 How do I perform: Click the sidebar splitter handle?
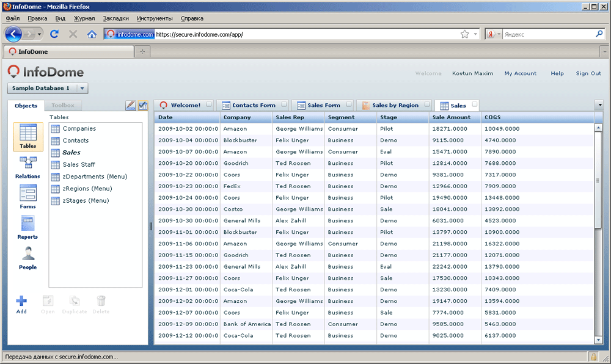151,226
